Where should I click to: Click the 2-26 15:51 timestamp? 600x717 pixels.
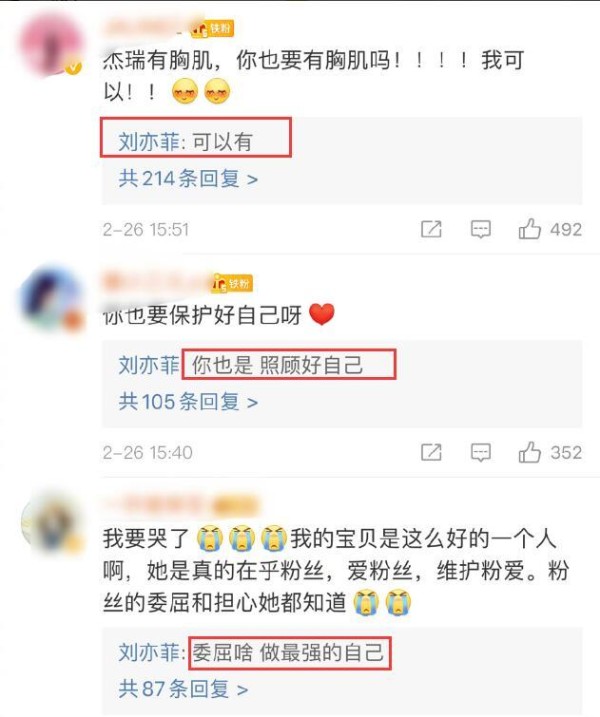(146, 230)
